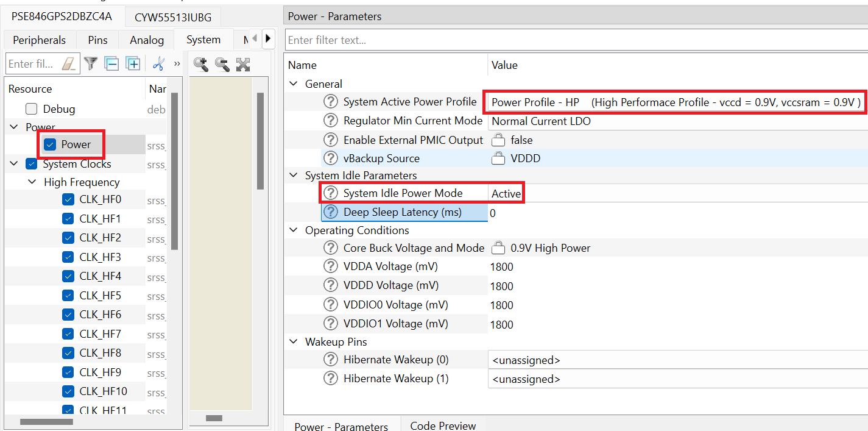The image size is (868, 431).
Task: Zoom in on the diagram view
Action: point(201,64)
